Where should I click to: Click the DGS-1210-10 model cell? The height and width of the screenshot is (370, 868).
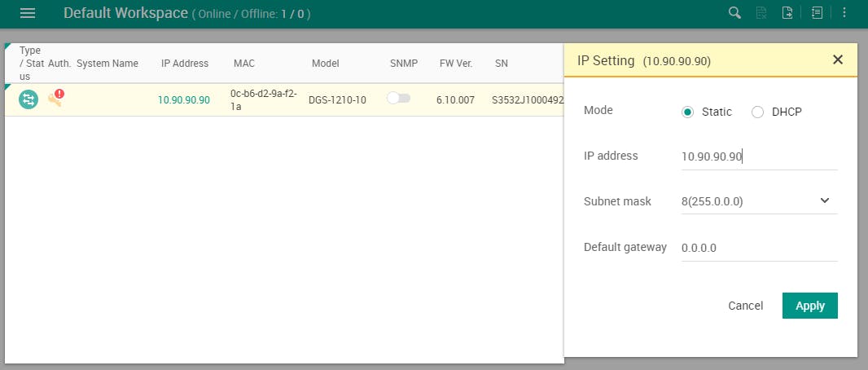click(x=337, y=100)
